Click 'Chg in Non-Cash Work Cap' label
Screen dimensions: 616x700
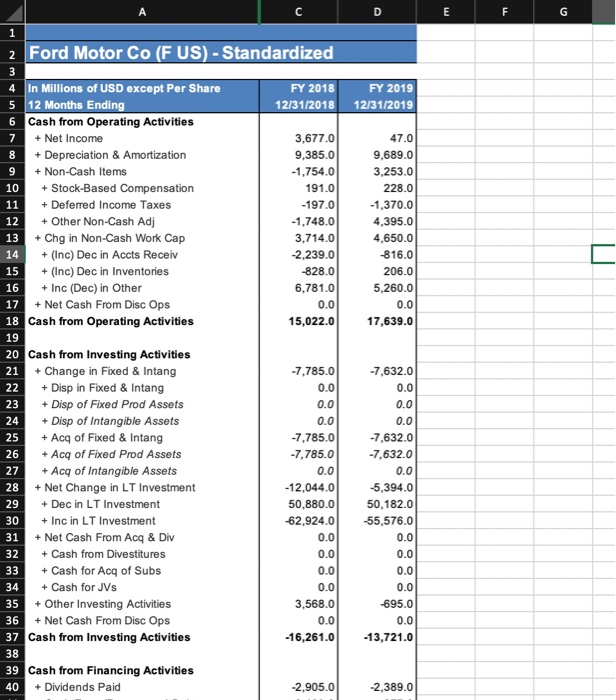[110, 238]
